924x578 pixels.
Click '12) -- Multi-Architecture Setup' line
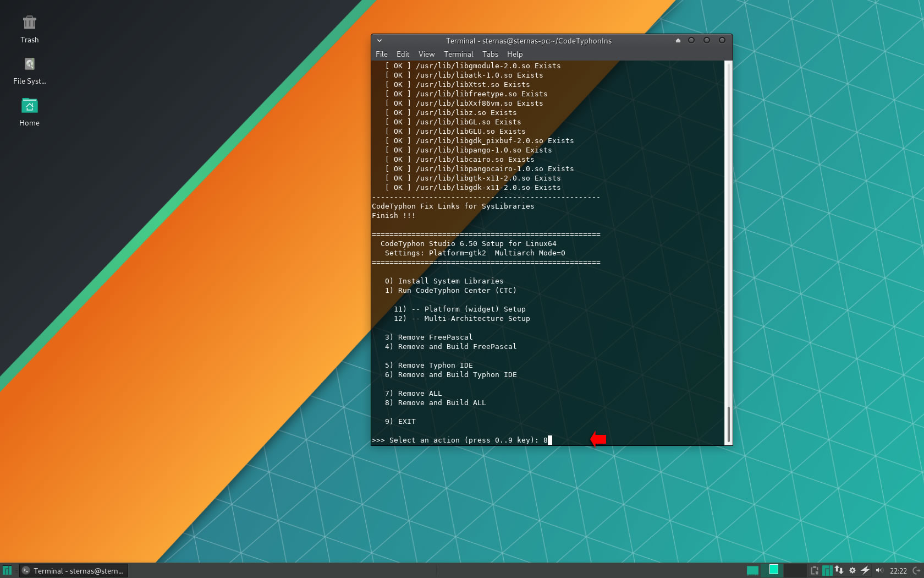pos(462,319)
